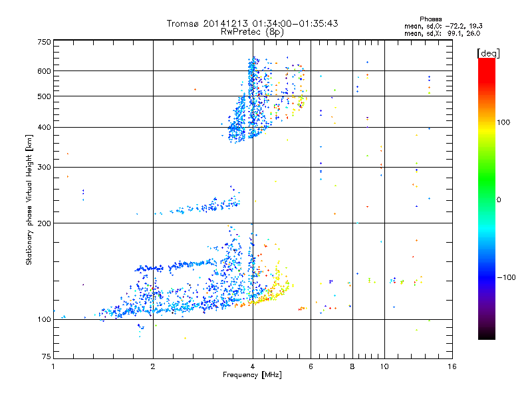Click the 'Frequency [MHz]' axis title

click(252, 375)
